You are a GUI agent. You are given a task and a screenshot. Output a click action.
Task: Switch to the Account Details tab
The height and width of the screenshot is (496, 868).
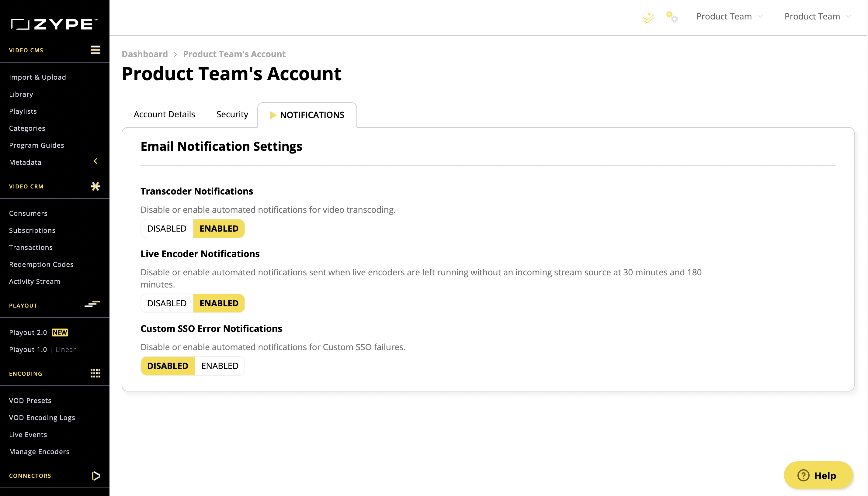point(164,114)
